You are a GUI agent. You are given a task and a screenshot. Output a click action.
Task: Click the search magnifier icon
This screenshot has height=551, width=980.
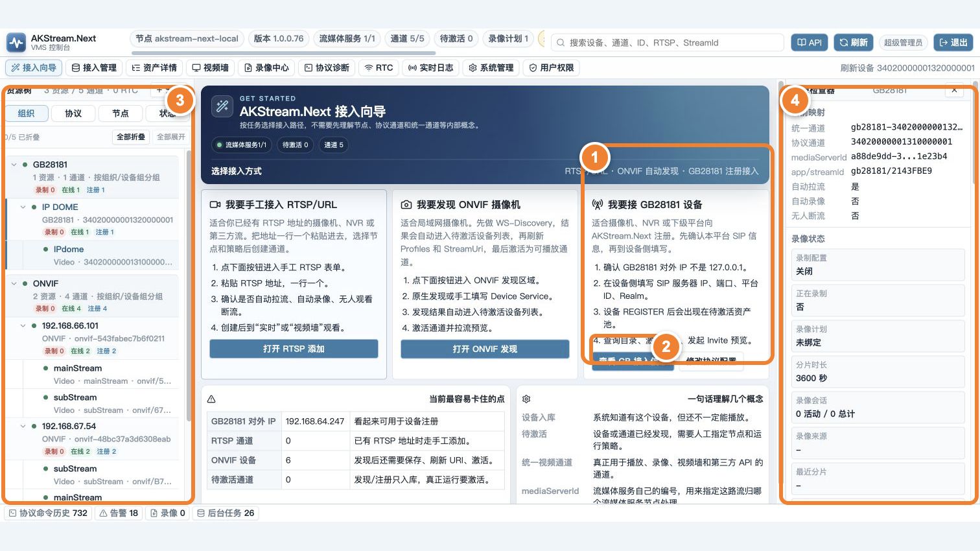(561, 43)
